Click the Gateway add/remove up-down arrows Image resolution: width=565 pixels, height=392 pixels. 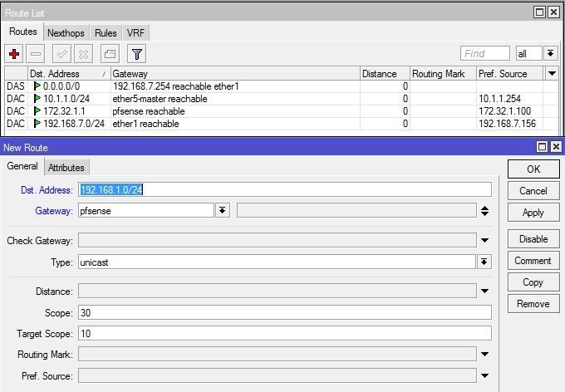(x=484, y=211)
